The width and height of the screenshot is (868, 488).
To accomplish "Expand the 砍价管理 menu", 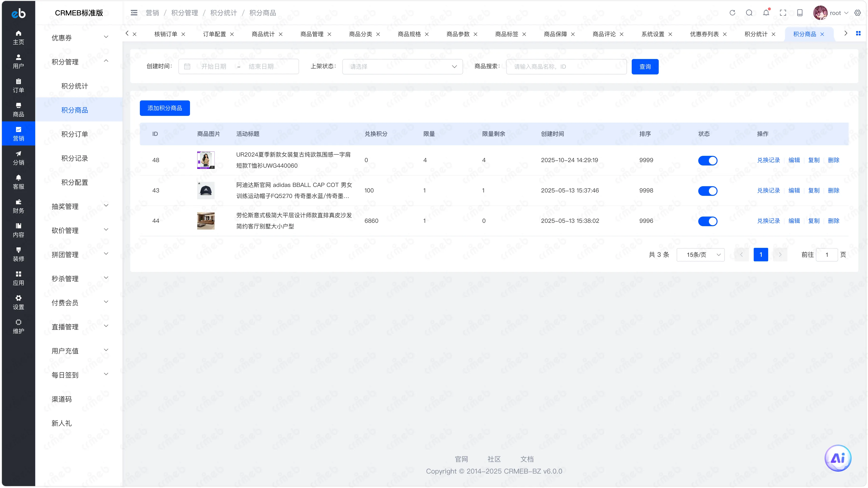I will 79,230.
